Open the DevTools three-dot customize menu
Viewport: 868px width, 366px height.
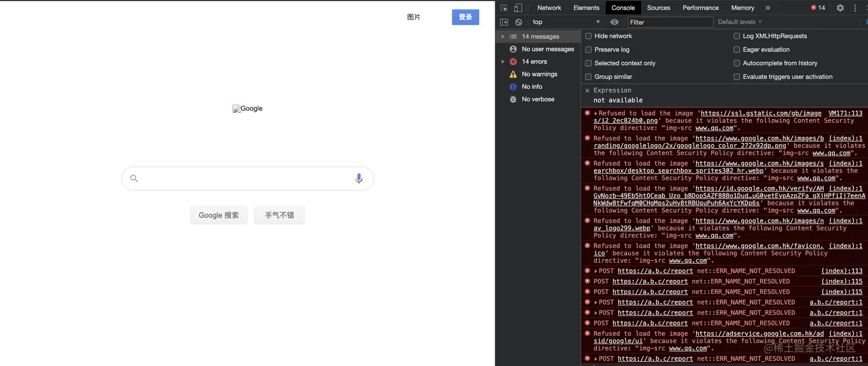click(x=855, y=8)
